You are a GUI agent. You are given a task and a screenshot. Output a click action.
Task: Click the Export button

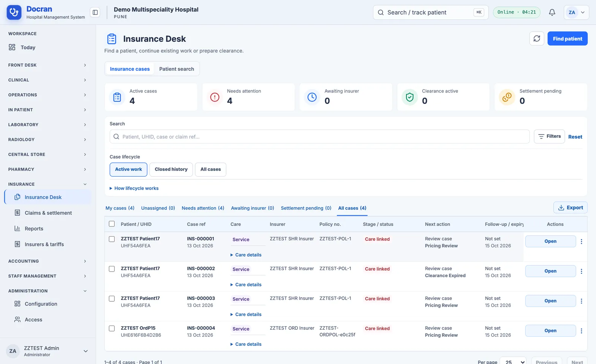tap(570, 208)
